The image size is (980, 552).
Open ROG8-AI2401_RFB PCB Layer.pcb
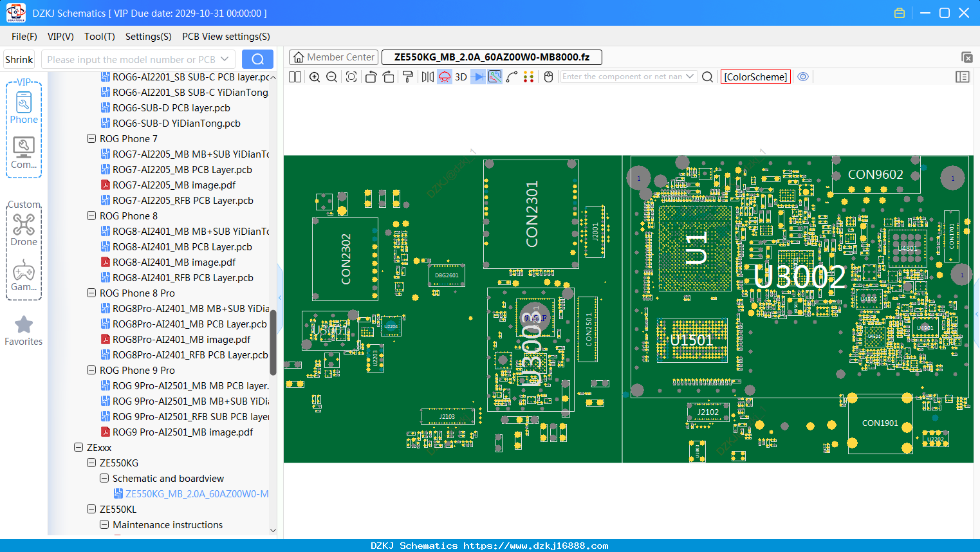pos(183,277)
